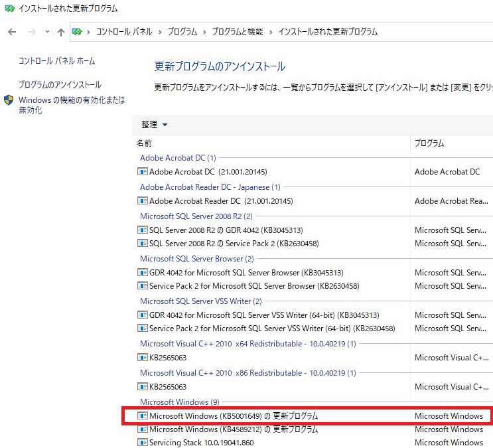Collapse Microsoft SQL Server Browser (2) group
The image size is (493, 448).
pos(197,259)
